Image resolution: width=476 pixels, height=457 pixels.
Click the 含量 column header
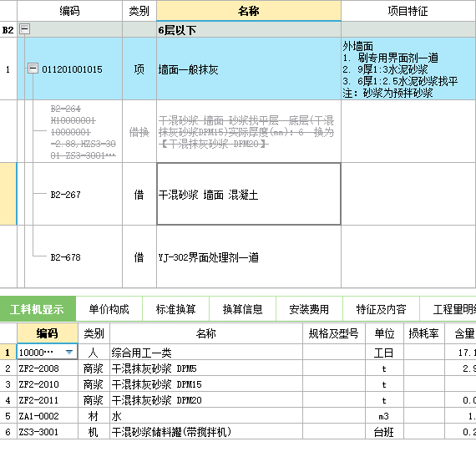(460, 333)
